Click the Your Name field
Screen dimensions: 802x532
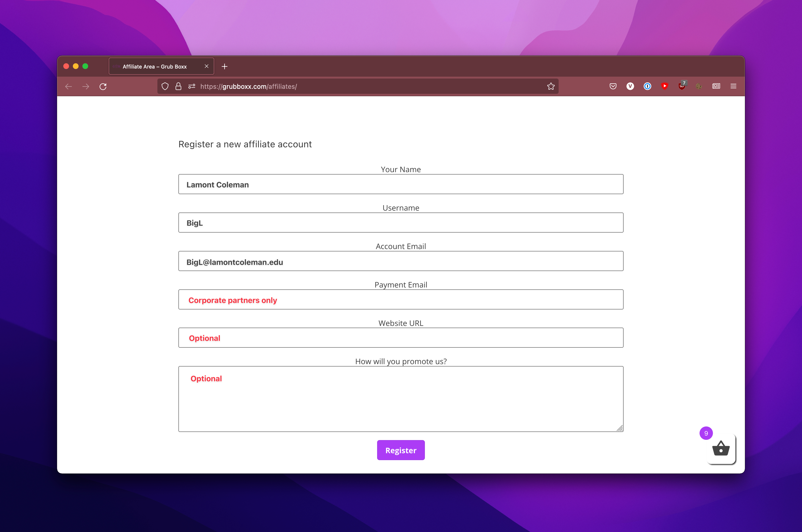(401, 184)
